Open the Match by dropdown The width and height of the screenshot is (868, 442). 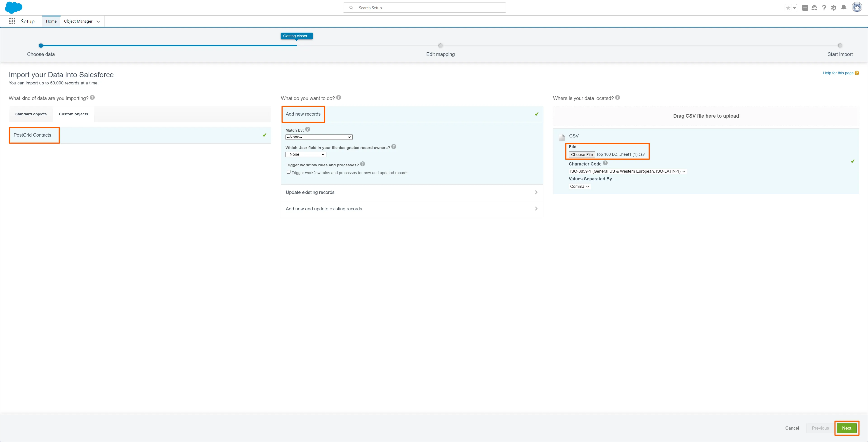[318, 137]
